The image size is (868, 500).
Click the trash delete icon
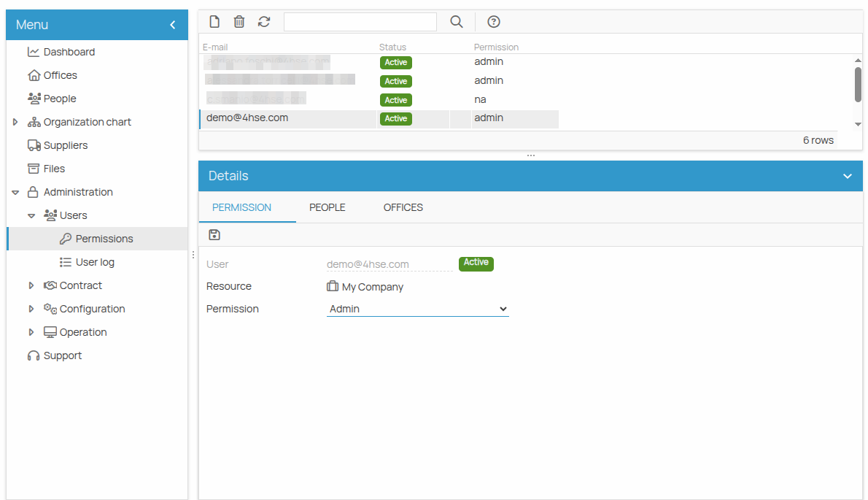(x=239, y=22)
